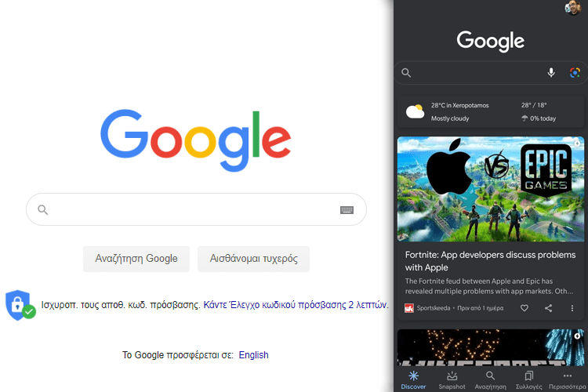The width and height of the screenshot is (588, 392).
Task: Open Google Lens camera icon
Action: tap(575, 72)
